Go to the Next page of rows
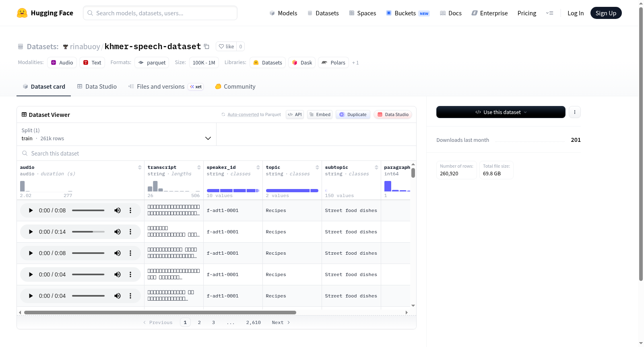 (281, 322)
